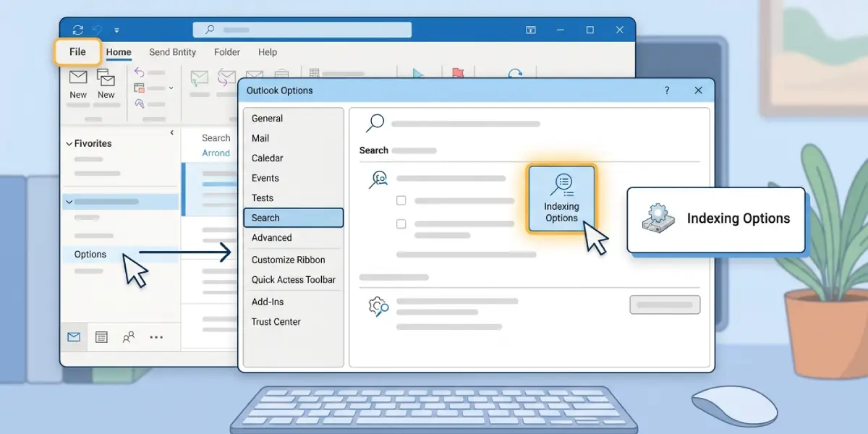
Task: Select Mail in the Outlook Options list
Action: click(x=260, y=138)
